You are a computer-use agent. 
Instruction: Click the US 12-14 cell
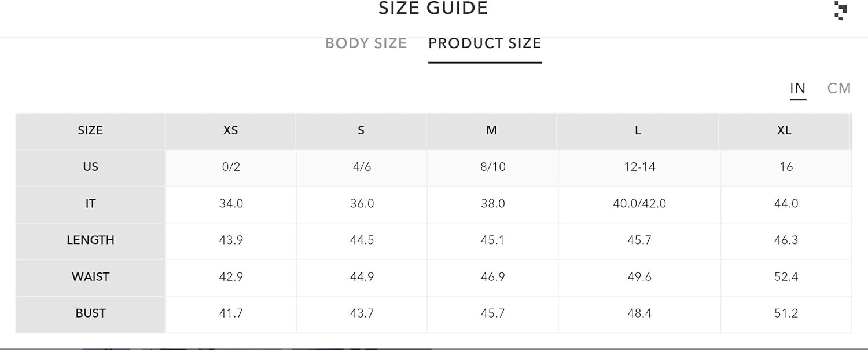tap(639, 167)
